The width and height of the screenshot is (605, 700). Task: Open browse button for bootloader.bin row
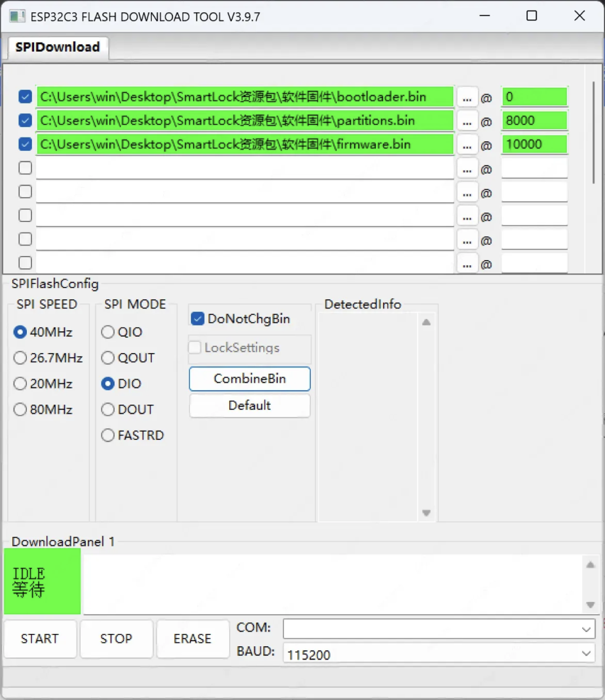467,98
